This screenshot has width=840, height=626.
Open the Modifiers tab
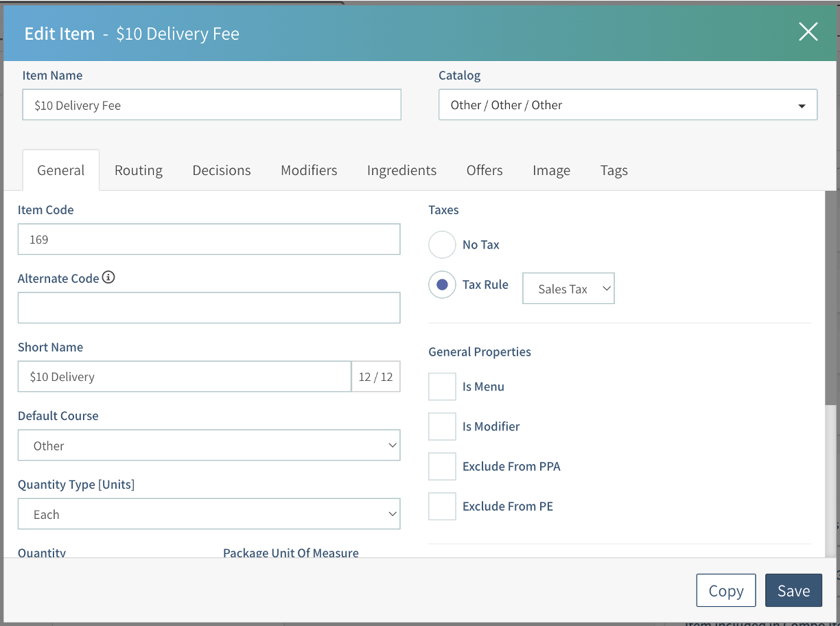tap(309, 170)
